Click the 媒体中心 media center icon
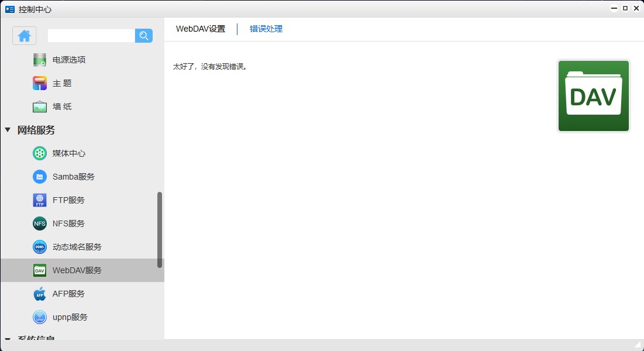 [40, 153]
